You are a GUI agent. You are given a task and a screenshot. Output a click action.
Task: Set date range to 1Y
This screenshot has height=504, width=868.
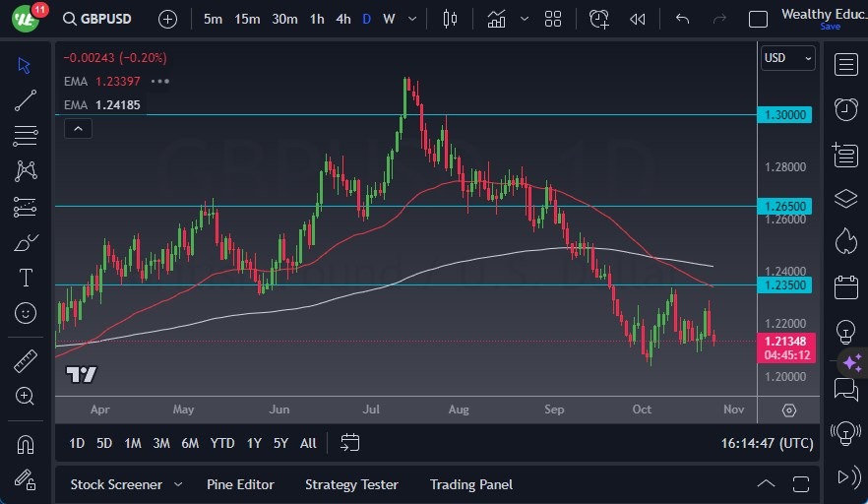click(x=254, y=443)
